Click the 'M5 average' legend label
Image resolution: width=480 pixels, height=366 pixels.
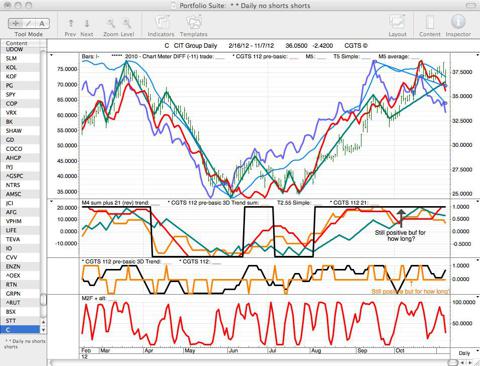pos(394,57)
